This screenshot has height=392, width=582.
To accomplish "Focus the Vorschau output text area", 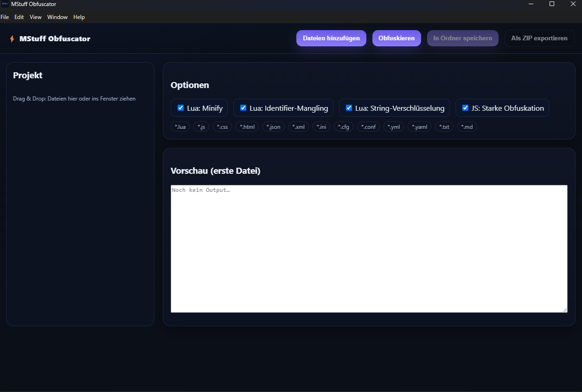I will (x=369, y=249).
